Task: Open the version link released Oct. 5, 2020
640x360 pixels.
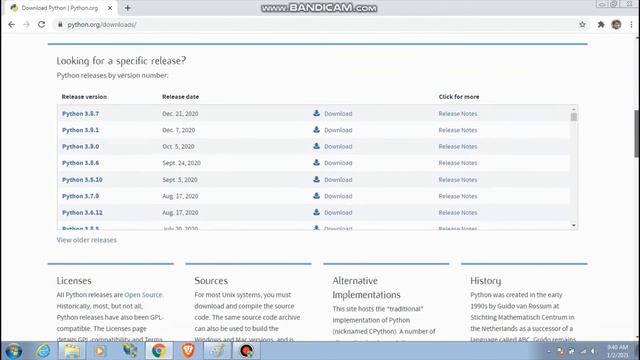Action: click(x=80, y=146)
